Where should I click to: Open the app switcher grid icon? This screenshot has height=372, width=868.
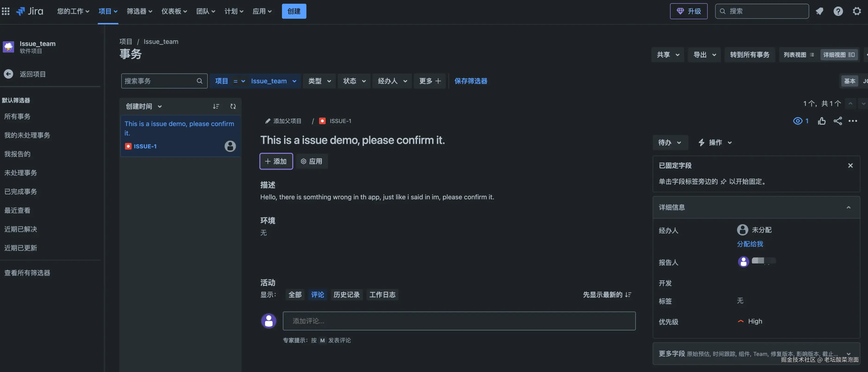(x=6, y=11)
